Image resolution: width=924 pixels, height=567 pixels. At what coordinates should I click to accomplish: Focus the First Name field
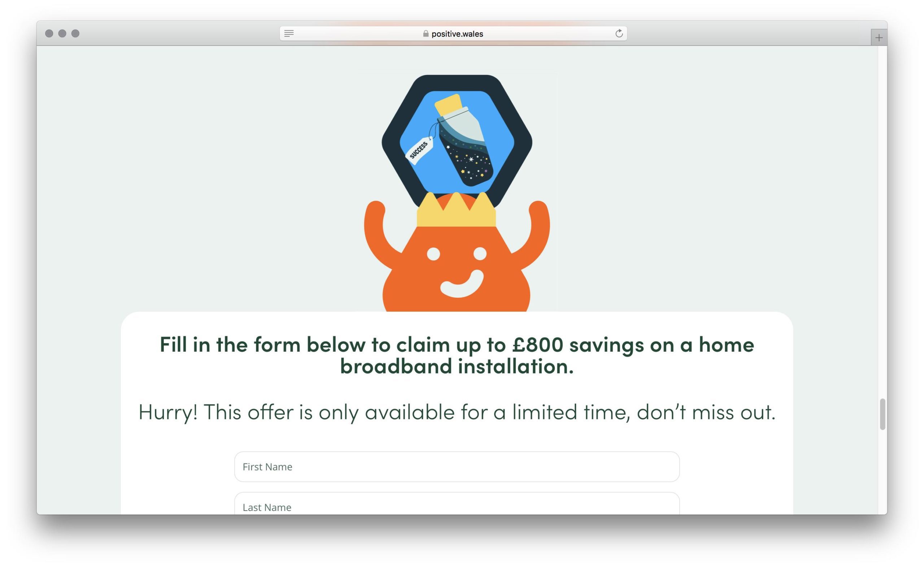(457, 467)
